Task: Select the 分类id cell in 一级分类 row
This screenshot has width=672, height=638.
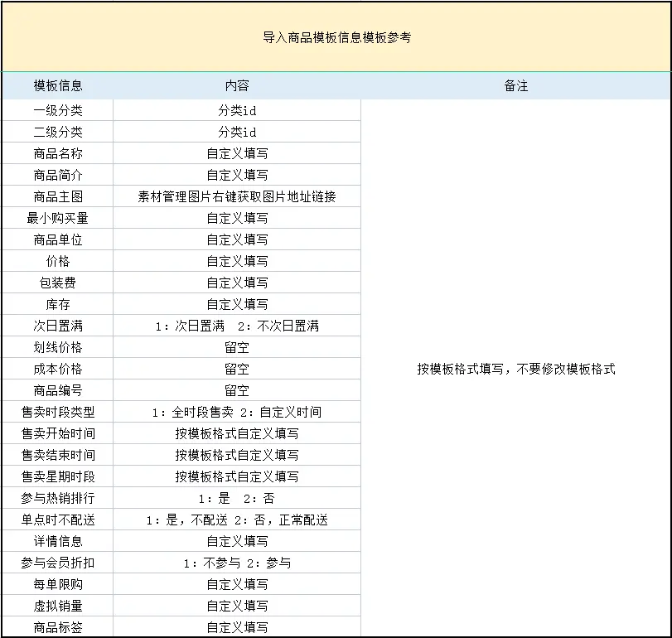Action: point(237,110)
